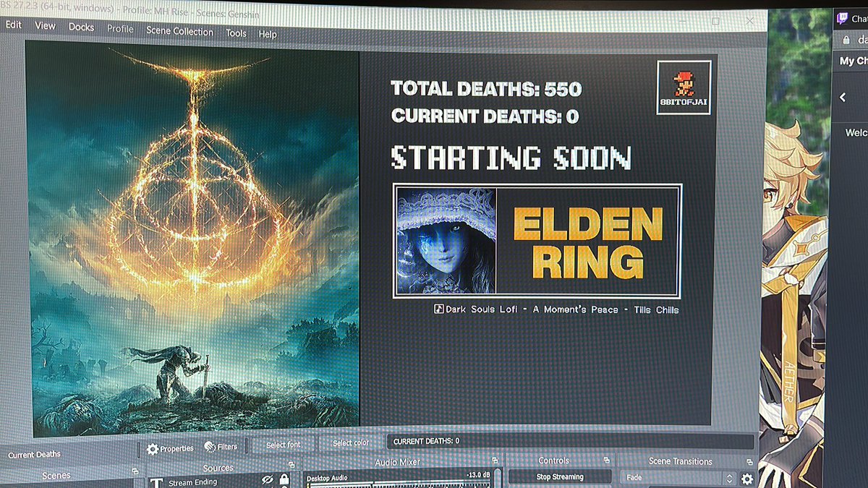Open source Properties with gear icon
This screenshot has height=488, width=868.
pyautogui.click(x=170, y=448)
